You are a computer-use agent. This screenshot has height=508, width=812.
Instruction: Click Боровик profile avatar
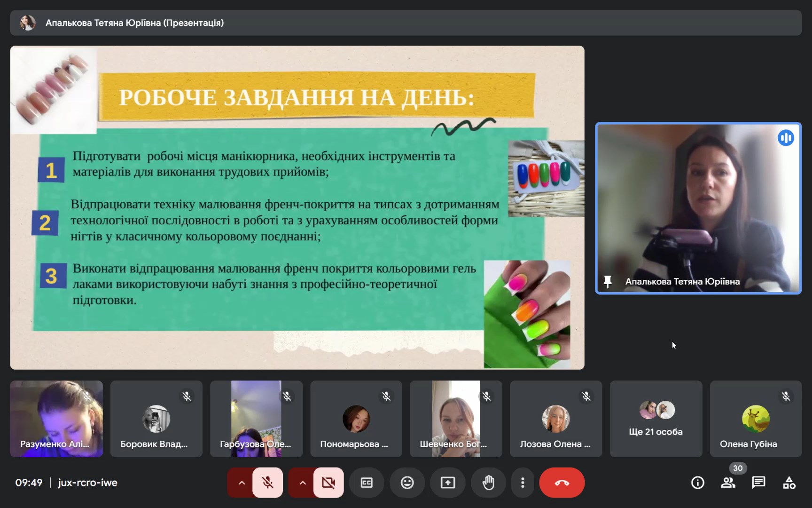click(x=156, y=419)
